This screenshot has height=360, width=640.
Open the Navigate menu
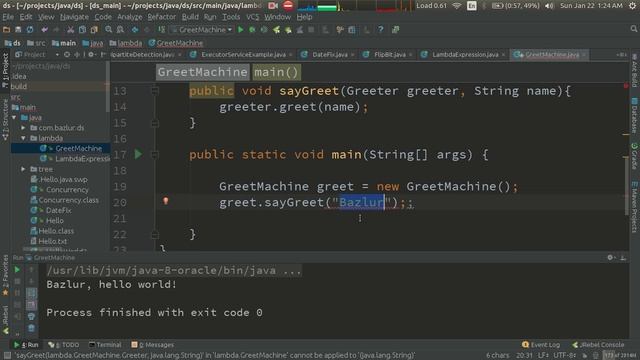[74, 17]
